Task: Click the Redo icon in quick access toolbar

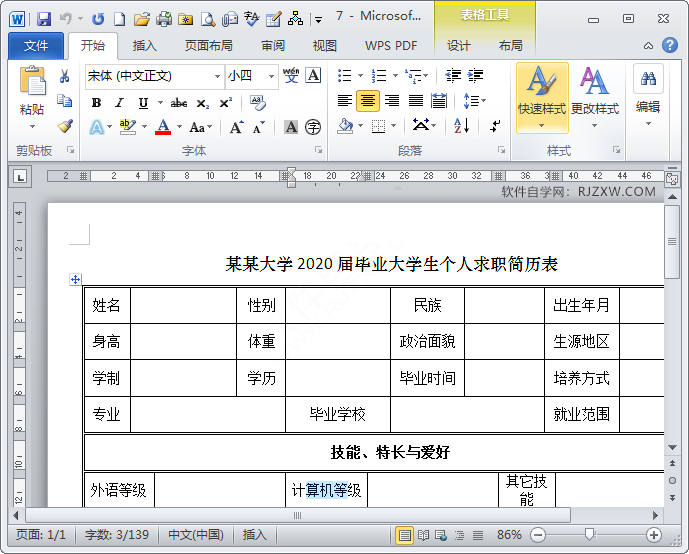Action: coord(98,19)
